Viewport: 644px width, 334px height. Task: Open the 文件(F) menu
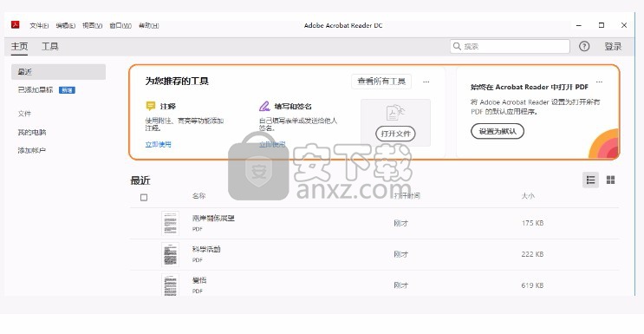coord(39,25)
